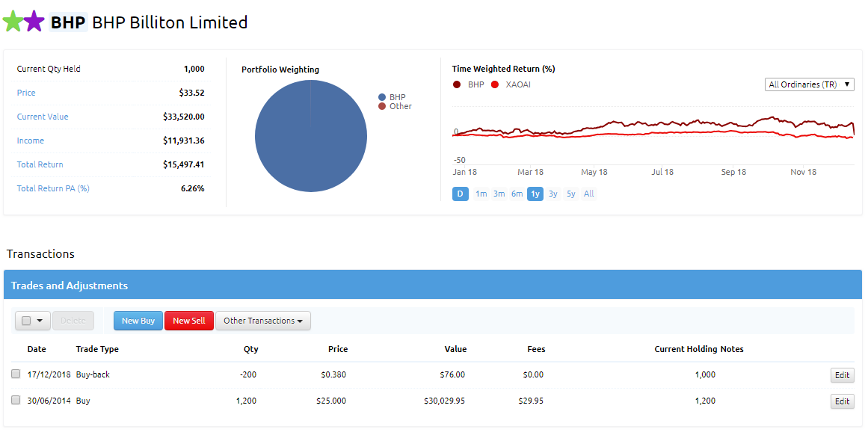Click the purple star icon

[x=34, y=22]
